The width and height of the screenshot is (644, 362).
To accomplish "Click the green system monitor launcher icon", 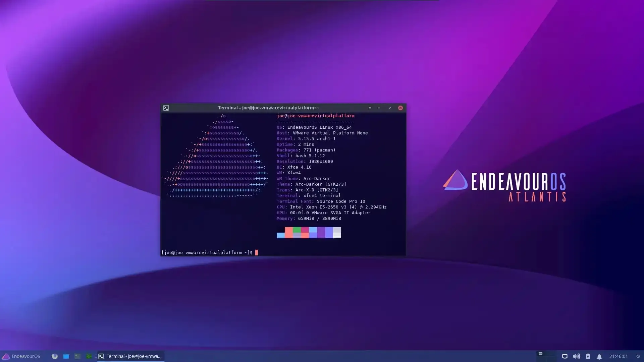I will 89,356.
